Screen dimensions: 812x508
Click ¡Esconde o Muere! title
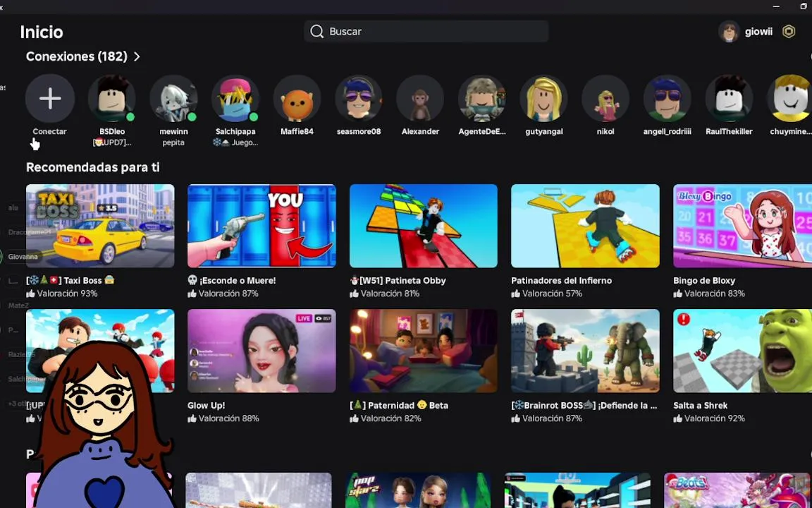click(x=231, y=280)
